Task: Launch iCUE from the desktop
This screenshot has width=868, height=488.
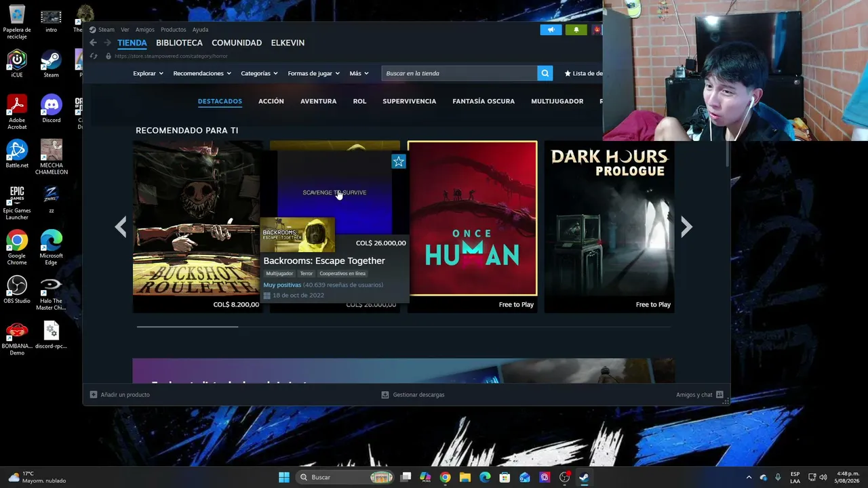Action: coord(17,64)
